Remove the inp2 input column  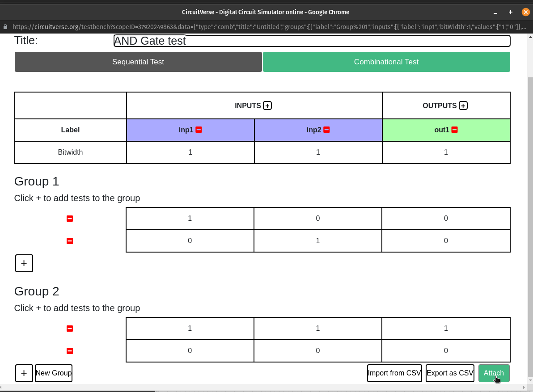[x=326, y=130]
